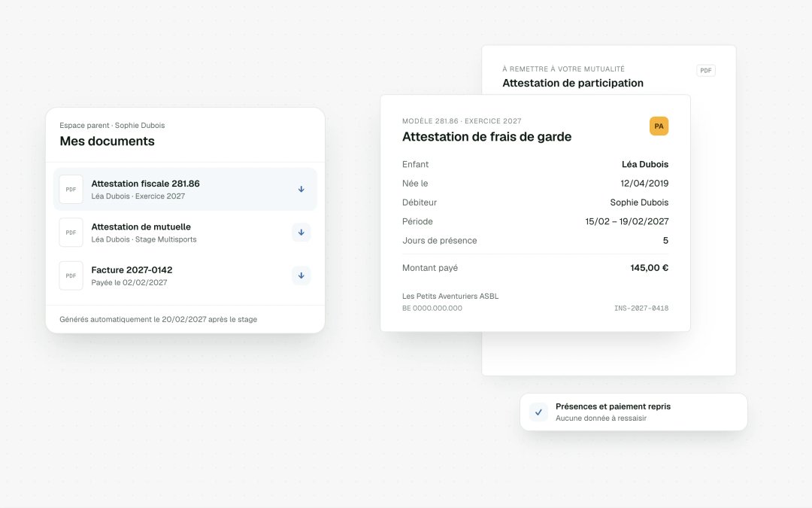Select the Attestation de mutuelle title
The height and width of the screenshot is (508, 812).
point(141,227)
